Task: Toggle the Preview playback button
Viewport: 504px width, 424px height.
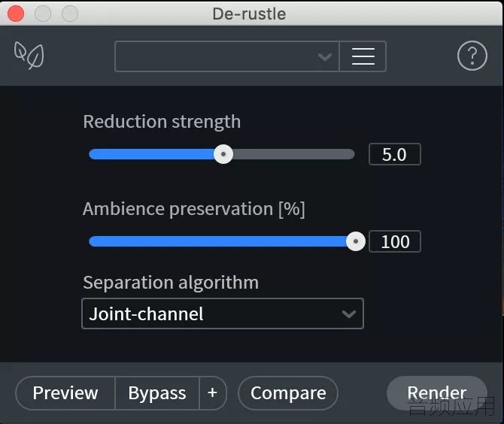Action: click(x=65, y=393)
